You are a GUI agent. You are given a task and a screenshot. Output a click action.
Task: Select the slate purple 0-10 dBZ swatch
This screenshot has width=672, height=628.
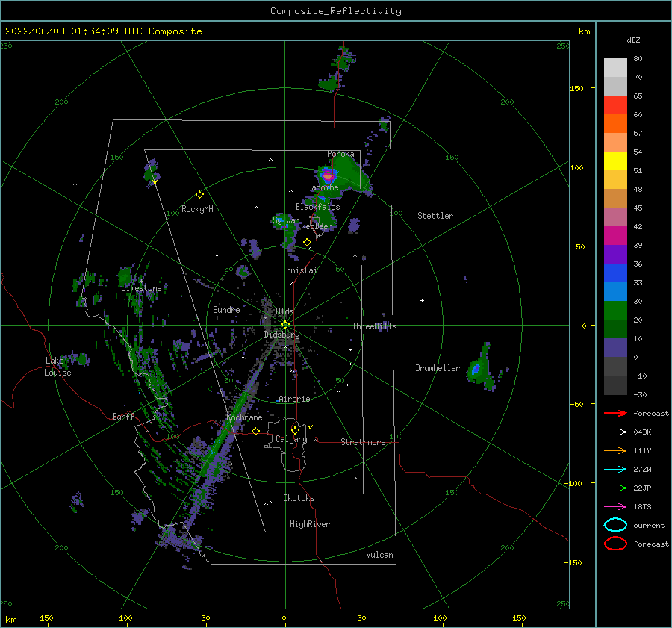coord(615,347)
